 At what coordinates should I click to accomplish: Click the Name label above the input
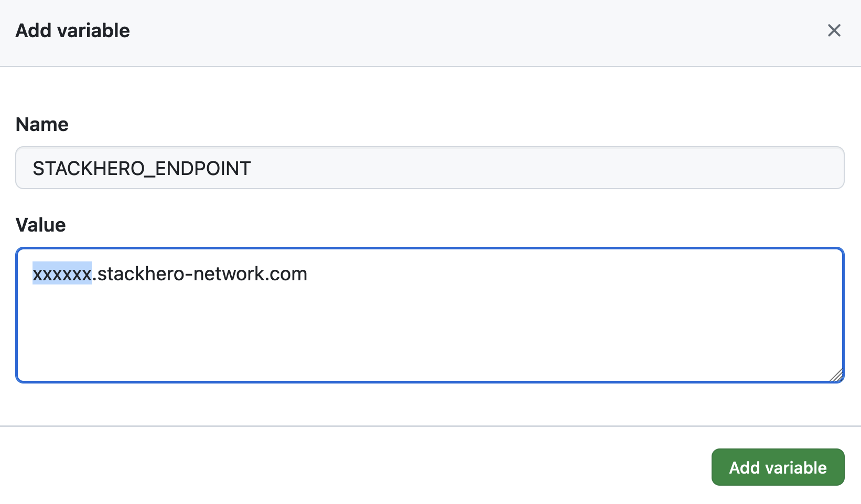tap(41, 124)
